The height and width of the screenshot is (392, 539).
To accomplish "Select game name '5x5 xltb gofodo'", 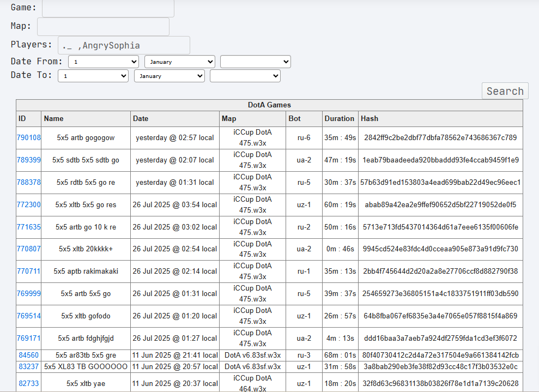I will pos(86,316).
